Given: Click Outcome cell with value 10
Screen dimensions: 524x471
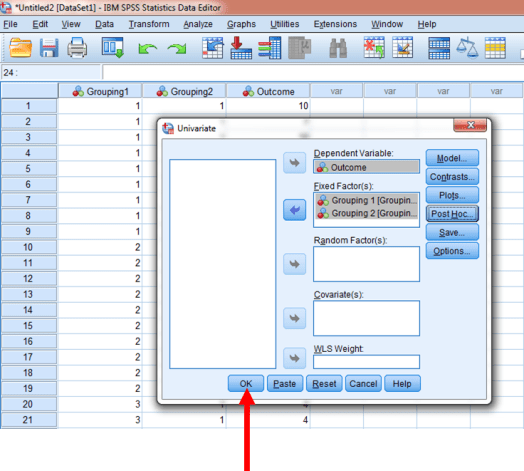Looking at the screenshot, I should pyautogui.click(x=268, y=106).
